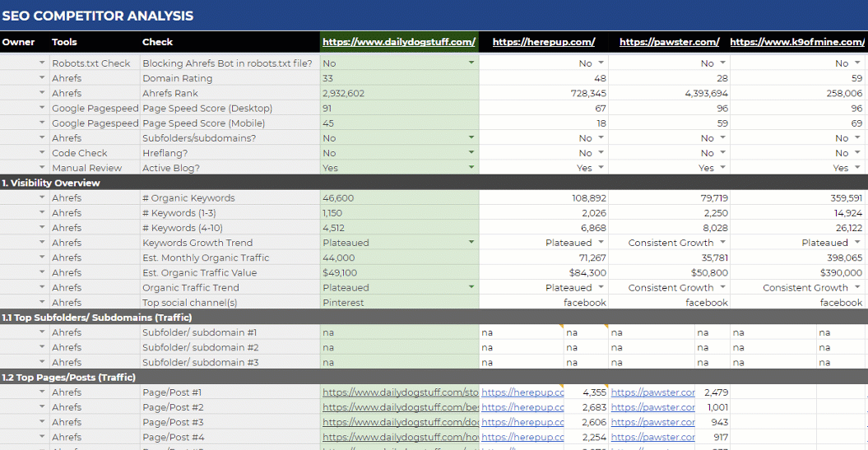This screenshot has height=450, width=868.
Task: Click herepup's Page/Post #2 link
Action: click(522, 407)
